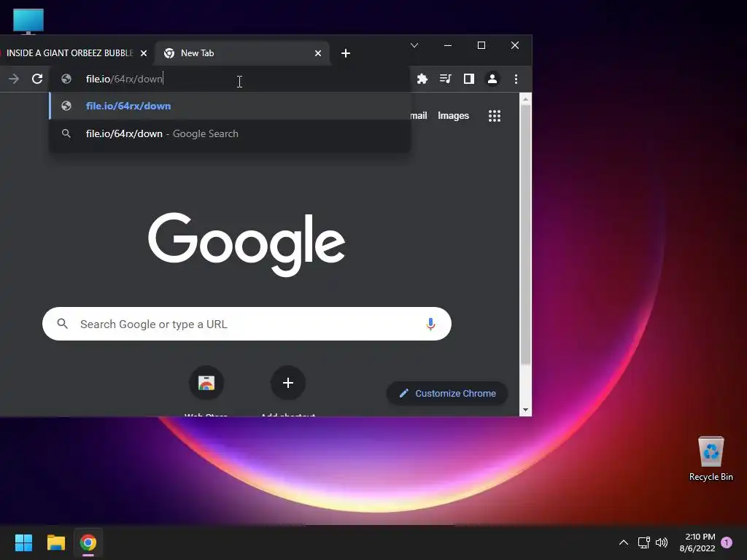Close the New Tab tab
Image resolution: width=747 pixels, height=560 pixels.
tap(318, 53)
